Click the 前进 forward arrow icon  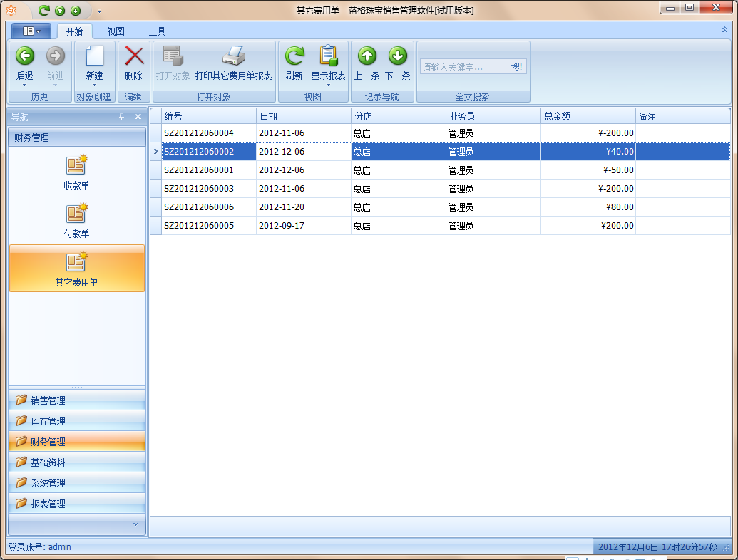[55, 56]
